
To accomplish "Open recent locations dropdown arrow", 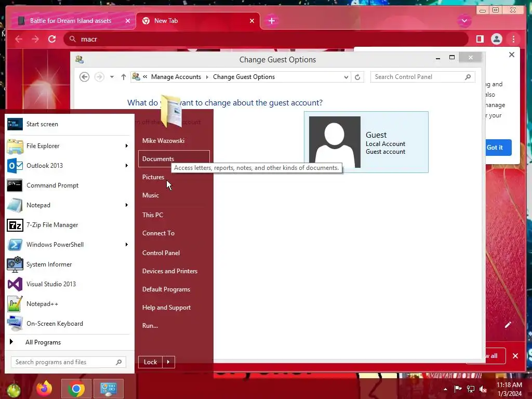I will coord(112,77).
